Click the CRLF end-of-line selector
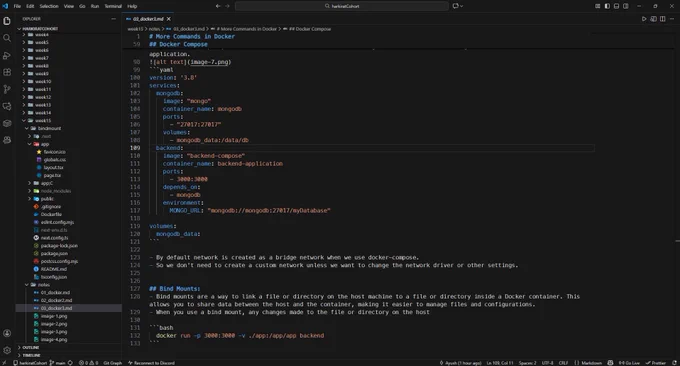The width and height of the screenshot is (680, 366). (563, 363)
